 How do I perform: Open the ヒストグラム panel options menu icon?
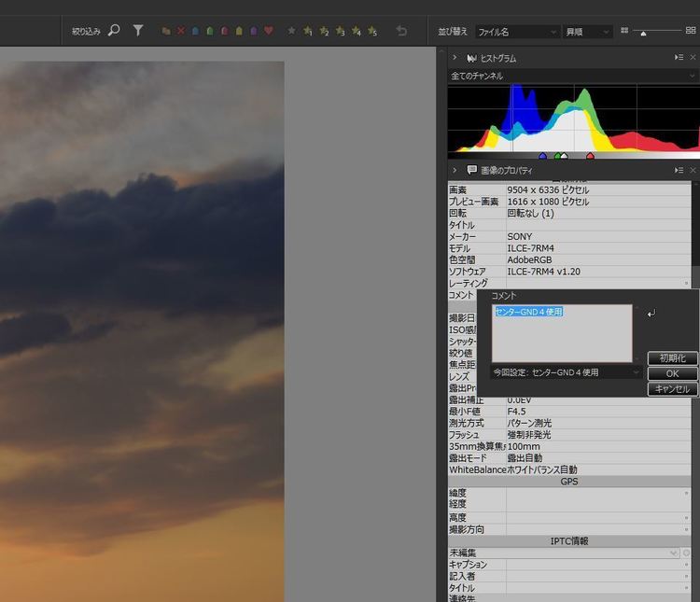point(679,58)
